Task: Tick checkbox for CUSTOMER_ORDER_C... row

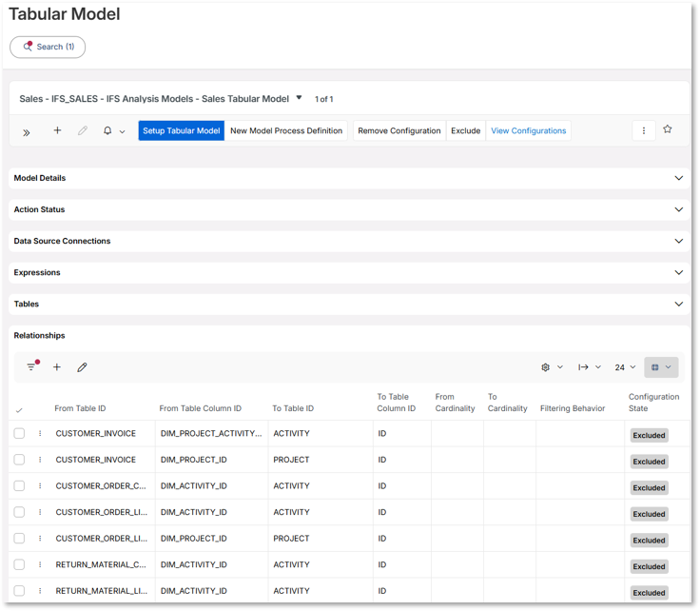Action: (19, 486)
